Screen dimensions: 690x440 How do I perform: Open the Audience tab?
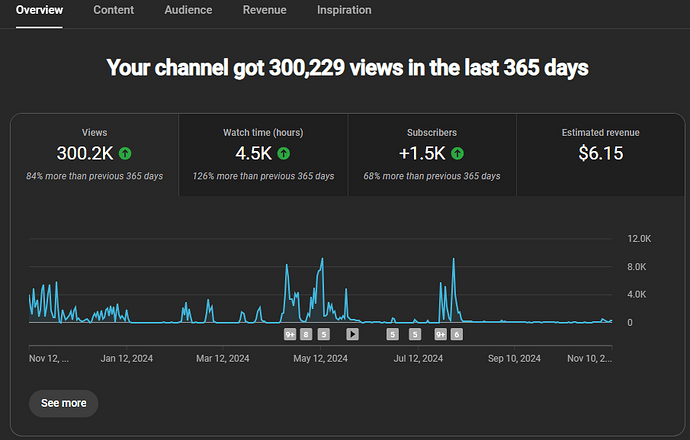click(x=188, y=10)
